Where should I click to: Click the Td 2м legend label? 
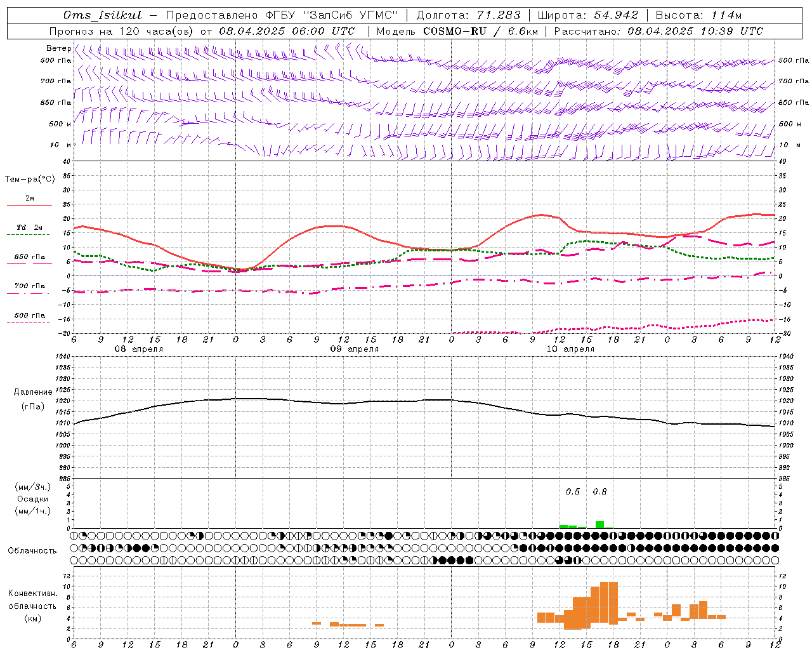tap(30, 227)
